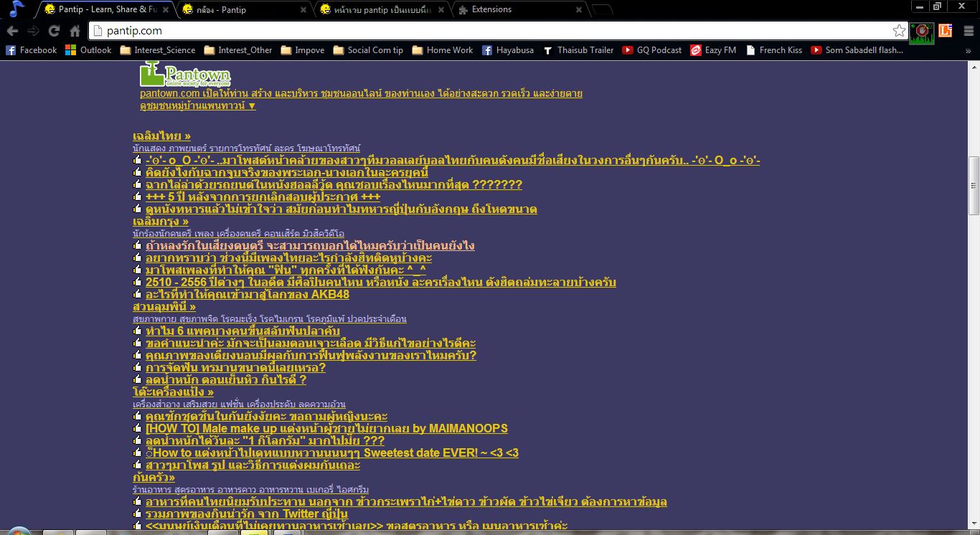980x535 pixels.
Task: Switch to the Extensions tab
Action: tap(519, 9)
